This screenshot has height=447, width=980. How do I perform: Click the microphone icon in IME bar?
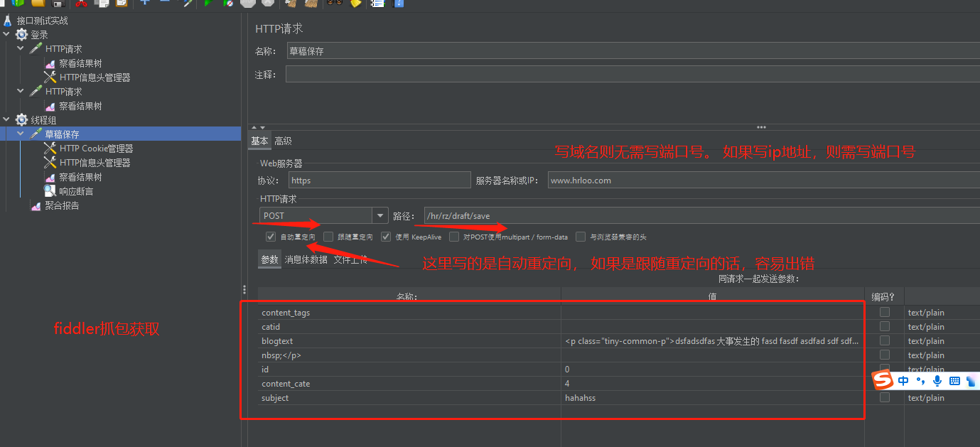[937, 381]
